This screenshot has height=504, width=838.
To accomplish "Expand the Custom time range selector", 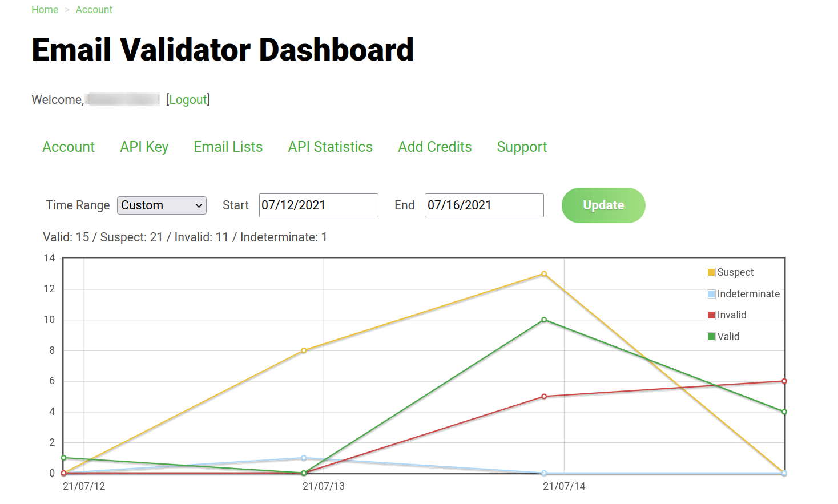I will (162, 205).
